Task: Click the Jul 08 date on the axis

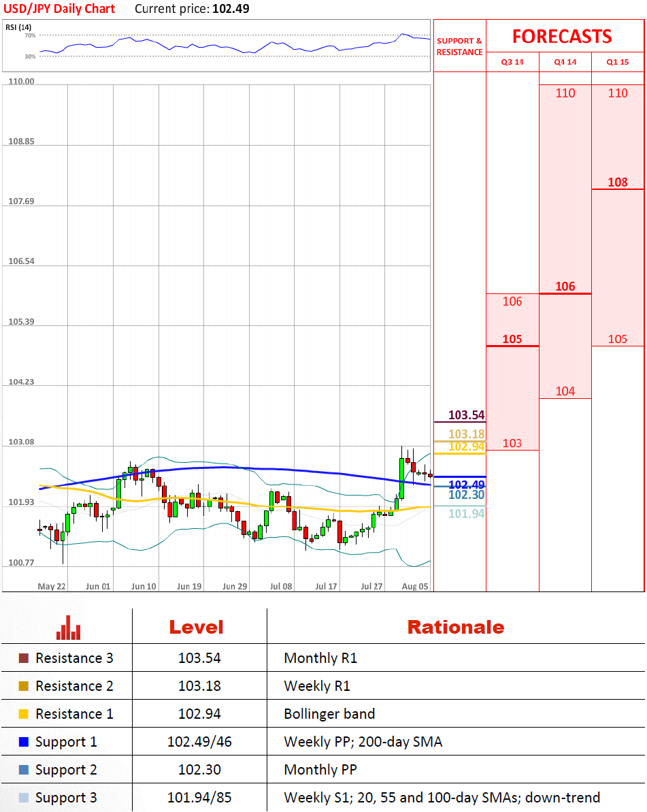Action: [x=281, y=587]
